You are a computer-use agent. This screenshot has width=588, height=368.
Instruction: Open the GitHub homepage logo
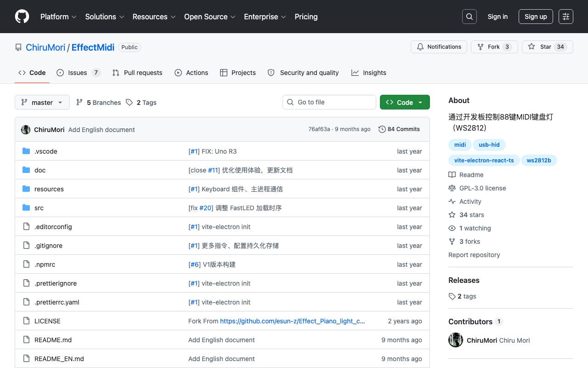(x=22, y=17)
